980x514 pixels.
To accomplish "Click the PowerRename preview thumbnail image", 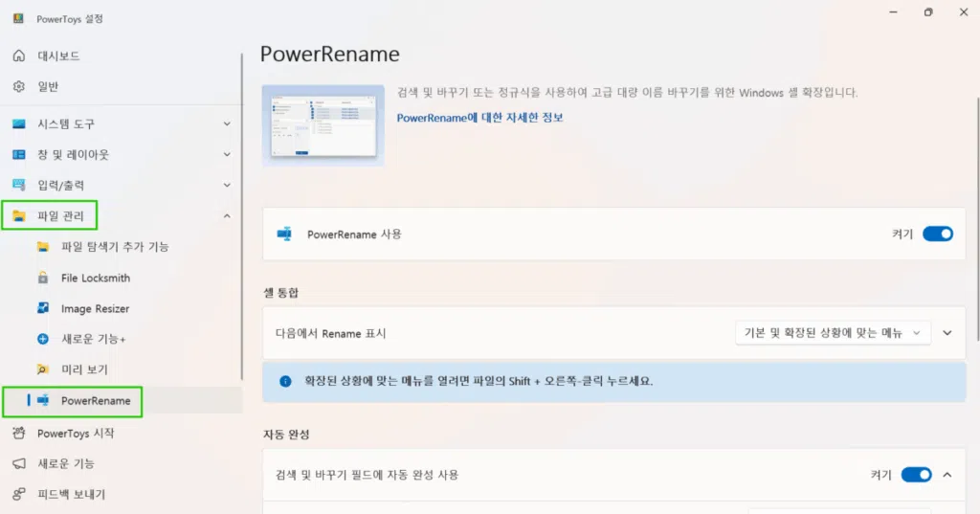I will pos(323,125).
